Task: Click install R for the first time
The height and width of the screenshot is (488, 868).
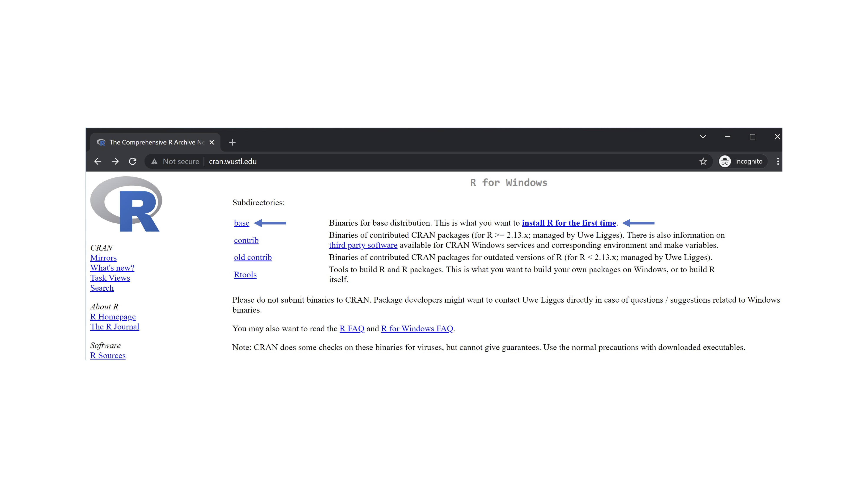Action: coord(569,223)
